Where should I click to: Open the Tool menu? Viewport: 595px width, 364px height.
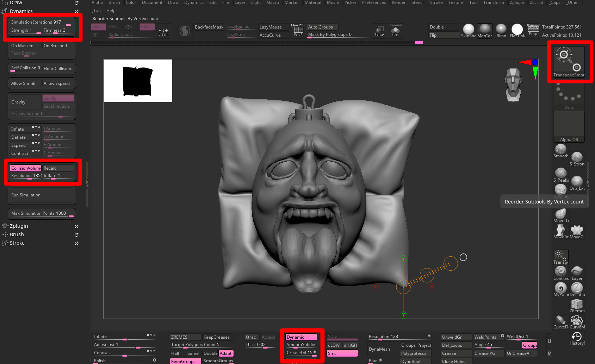tap(473, 2)
